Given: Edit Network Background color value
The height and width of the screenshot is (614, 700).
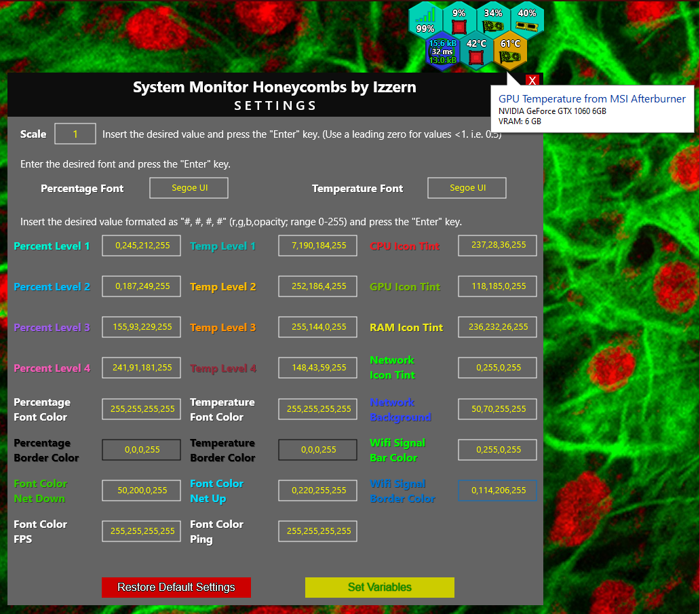Looking at the screenshot, I should (497, 408).
